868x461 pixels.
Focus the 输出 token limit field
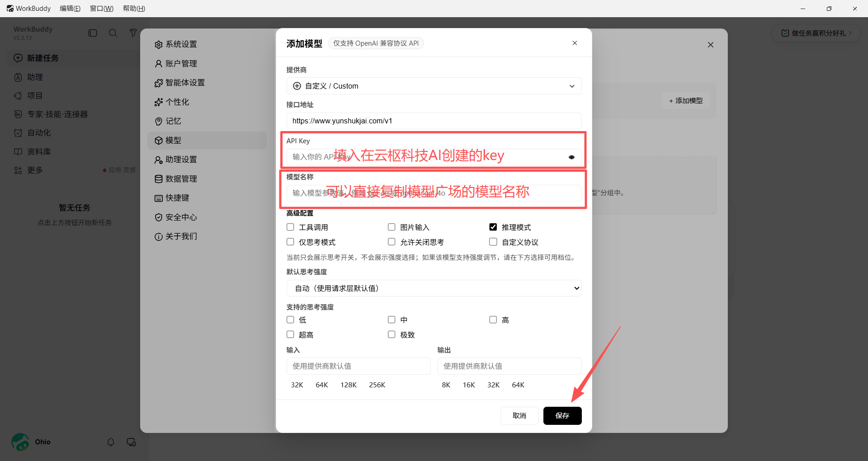click(509, 366)
